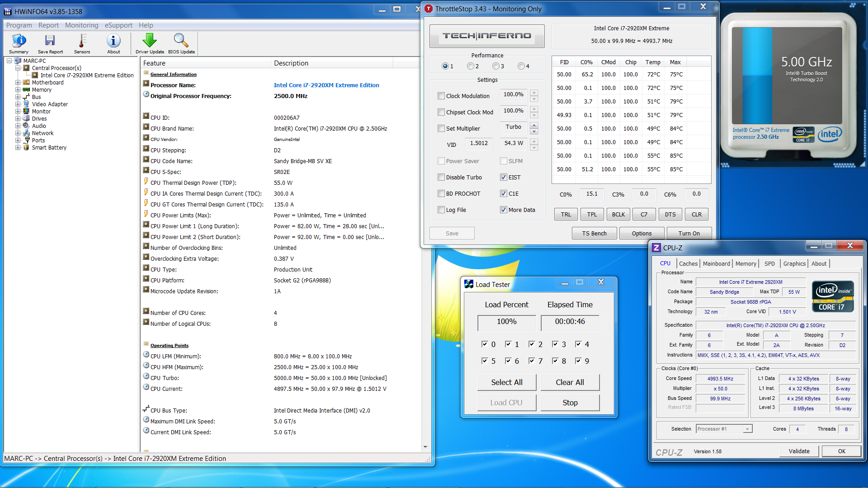Select performance profile 4 radio button

[x=521, y=66]
